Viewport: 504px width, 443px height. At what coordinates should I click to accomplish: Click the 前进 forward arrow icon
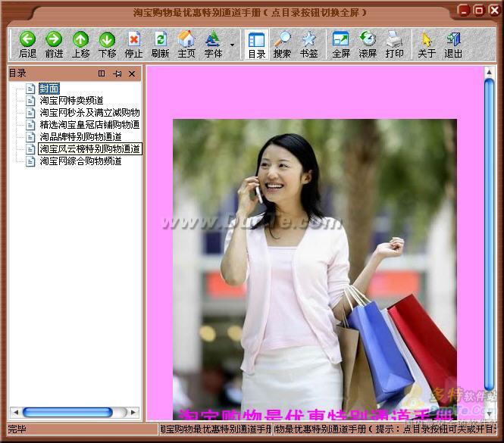pyautogui.click(x=54, y=39)
